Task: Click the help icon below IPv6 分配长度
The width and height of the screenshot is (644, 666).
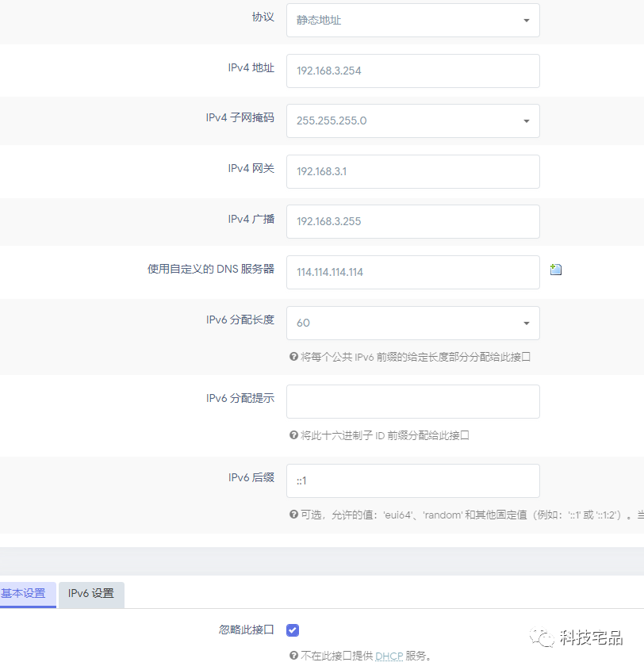Action: (x=293, y=357)
